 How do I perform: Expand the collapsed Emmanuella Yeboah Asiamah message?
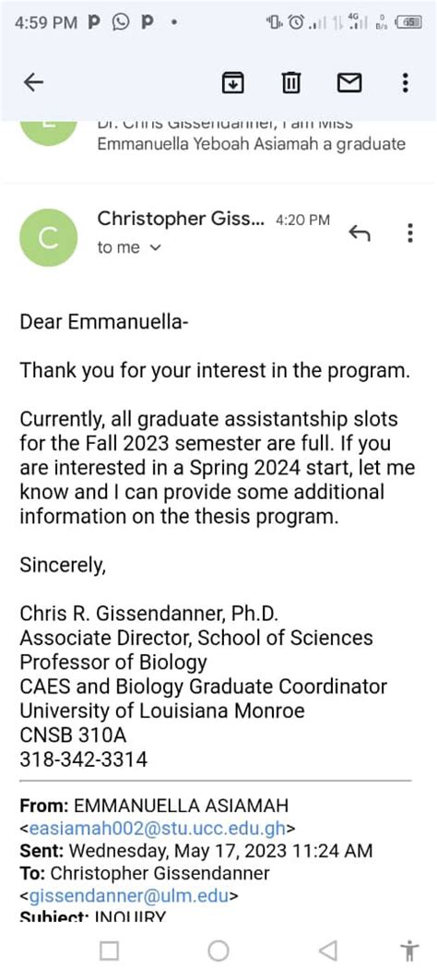(x=251, y=135)
